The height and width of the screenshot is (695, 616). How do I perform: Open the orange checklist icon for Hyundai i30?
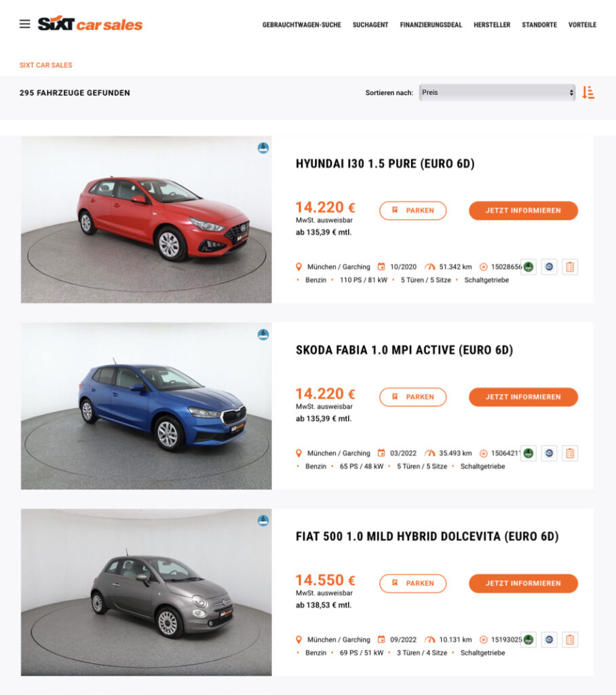(570, 267)
